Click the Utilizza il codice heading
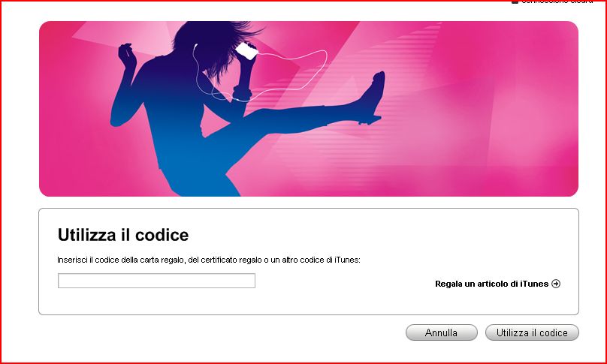This screenshot has height=364, width=607. [x=123, y=235]
